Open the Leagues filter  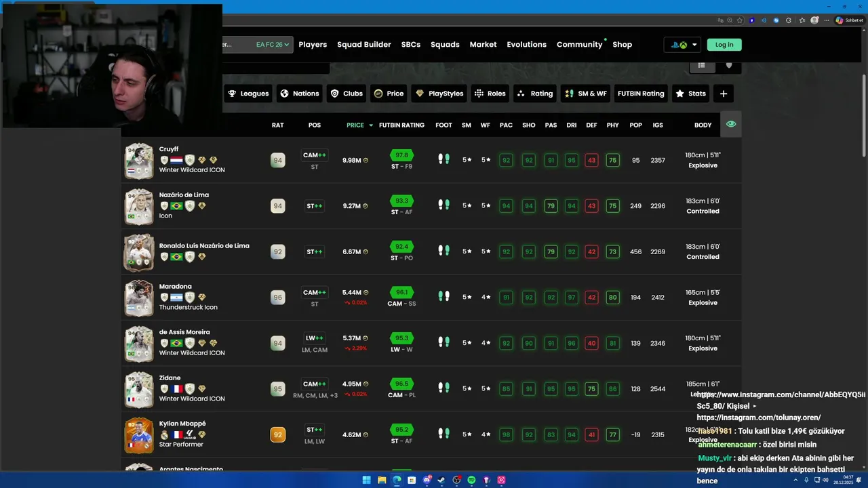tap(248, 94)
